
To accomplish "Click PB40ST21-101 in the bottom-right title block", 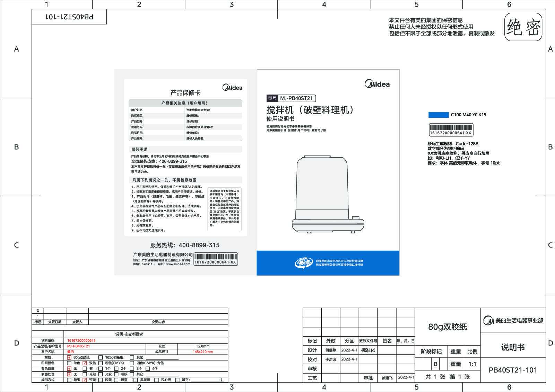I will (513, 370).
